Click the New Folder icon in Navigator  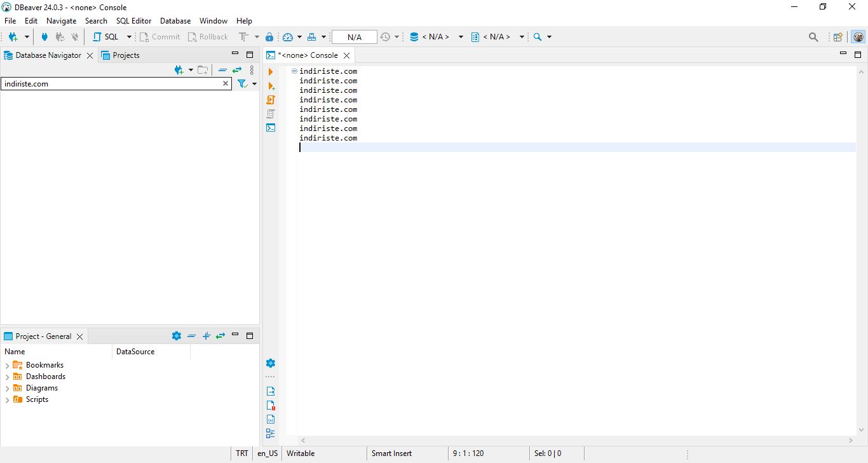[x=203, y=70]
